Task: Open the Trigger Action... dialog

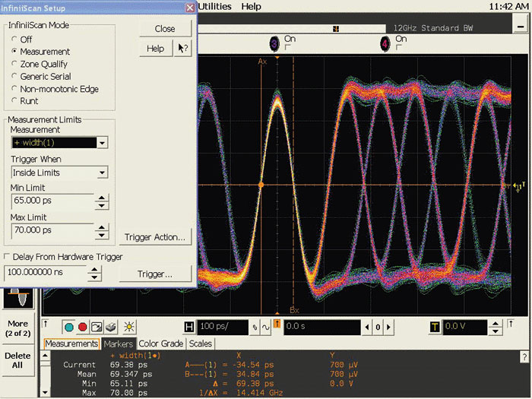Action: point(155,237)
